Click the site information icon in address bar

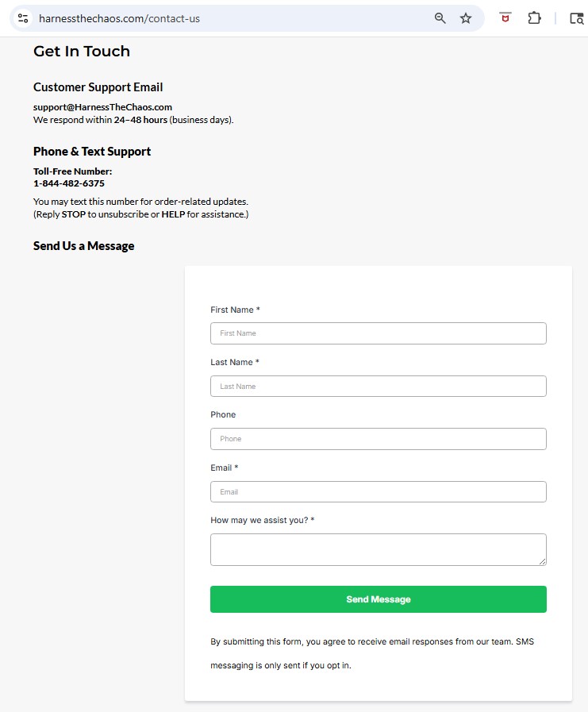point(23,18)
